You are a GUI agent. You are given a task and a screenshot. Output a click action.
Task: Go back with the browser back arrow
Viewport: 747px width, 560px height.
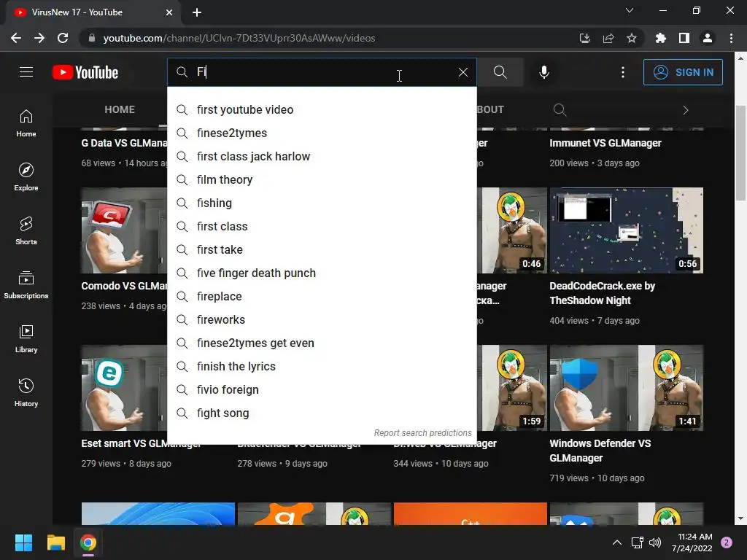click(x=16, y=38)
